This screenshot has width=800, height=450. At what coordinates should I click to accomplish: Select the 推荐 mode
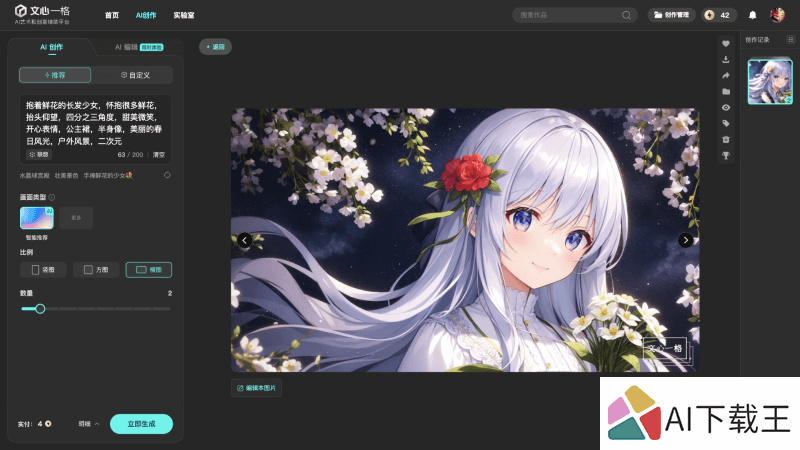pos(55,75)
